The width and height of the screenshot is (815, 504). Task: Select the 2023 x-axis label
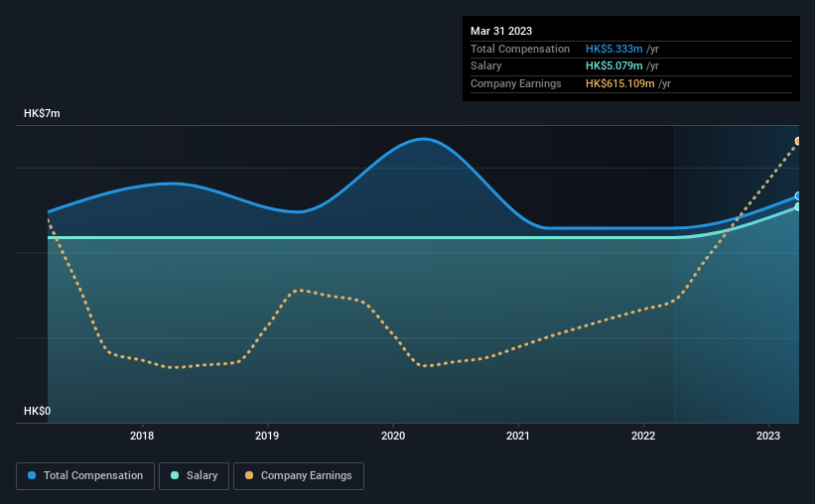(x=768, y=436)
